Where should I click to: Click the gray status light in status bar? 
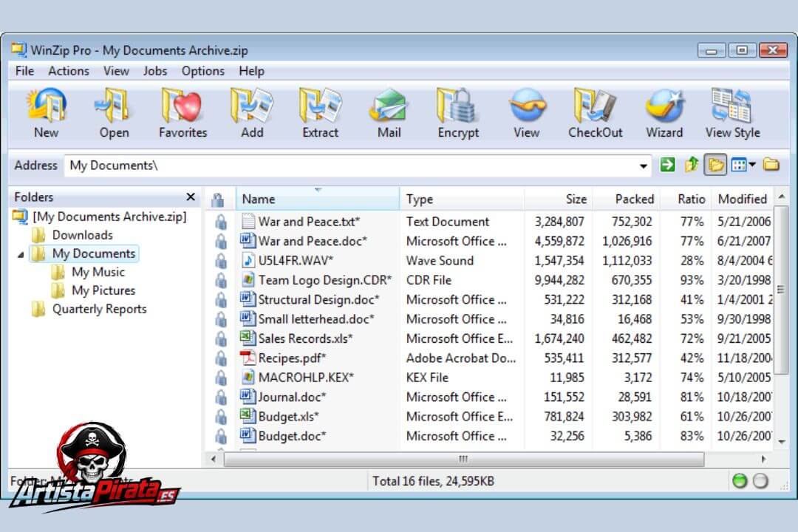761,480
